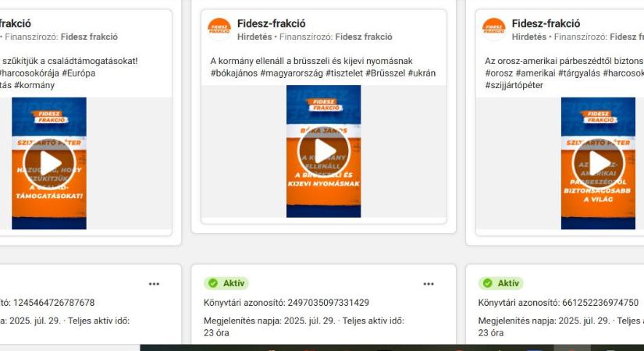The image size is (644, 351).
Task: Click the green Aktív check icon for ad 2497035097331429
Action: click(x=213, y=283)
